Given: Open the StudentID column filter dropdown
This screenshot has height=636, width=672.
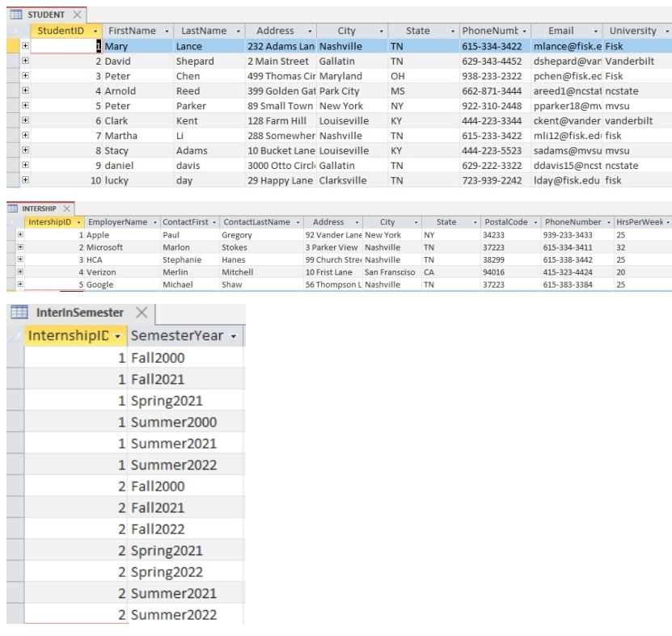Looking at the screenshot, I should pos(94,31).
